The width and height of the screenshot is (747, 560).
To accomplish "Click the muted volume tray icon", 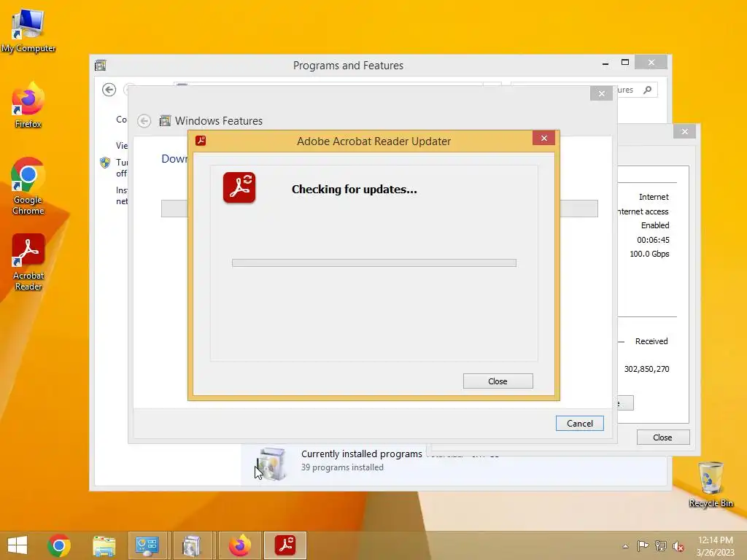I will tap(678, 546).
